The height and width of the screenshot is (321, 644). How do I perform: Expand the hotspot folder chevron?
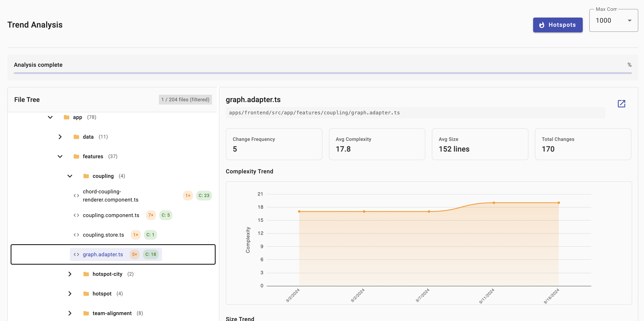point(70,293)
